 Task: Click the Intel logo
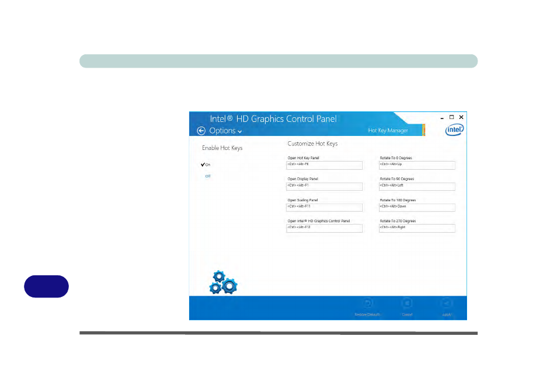(x=454, y=130)
